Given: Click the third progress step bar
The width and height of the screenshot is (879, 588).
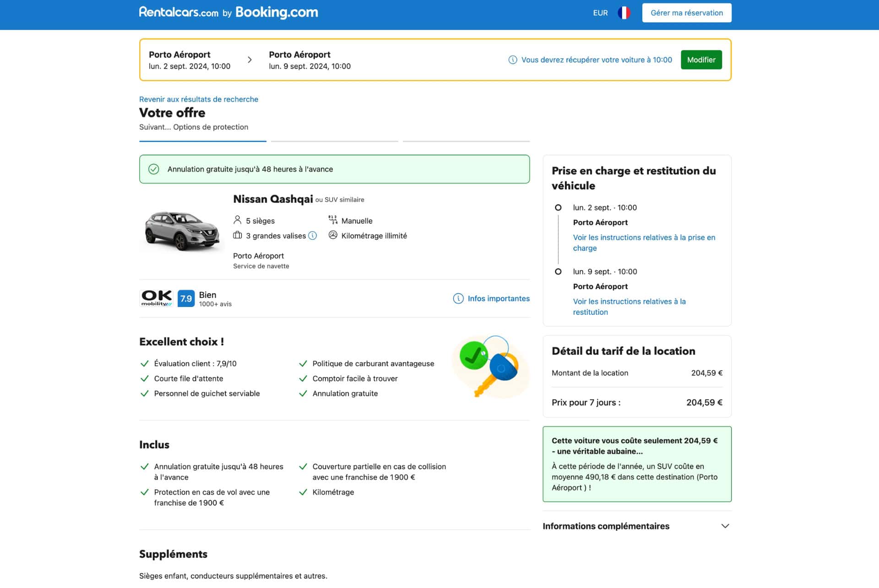Looking at the screenshot, I should 467,141.
